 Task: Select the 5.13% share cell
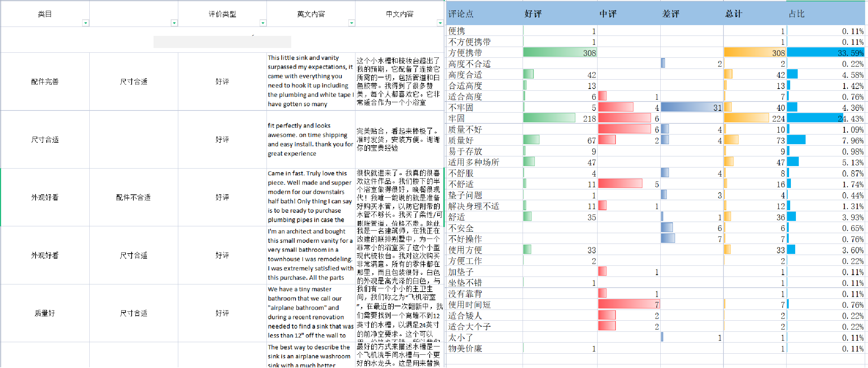826,162
